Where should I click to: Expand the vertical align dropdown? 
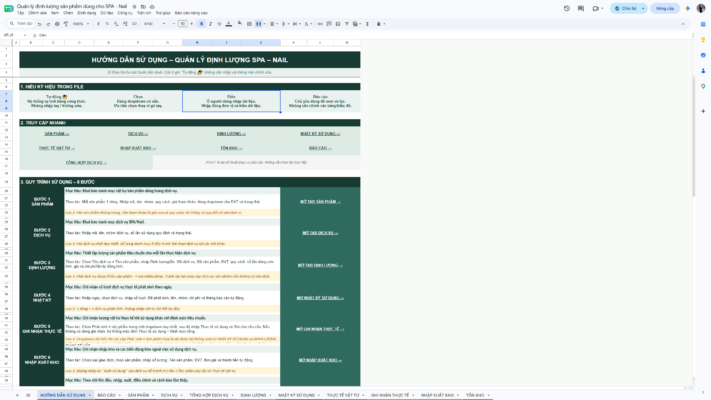tap(288, 24)
